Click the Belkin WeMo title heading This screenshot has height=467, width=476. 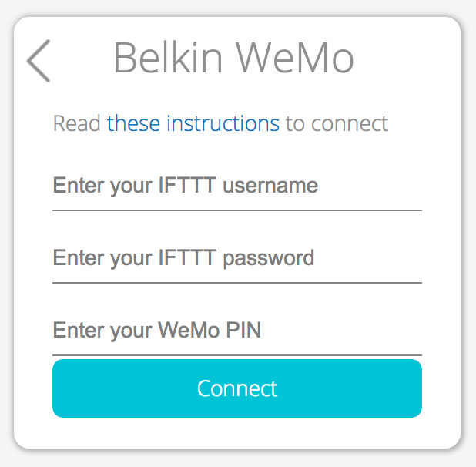click(x=233, y=58)
